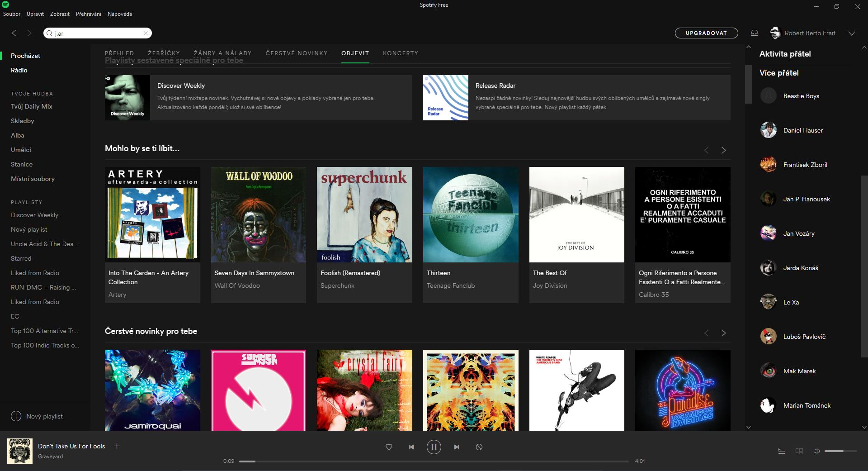Open the Discover Weekly playlist cover

point(127,97)
